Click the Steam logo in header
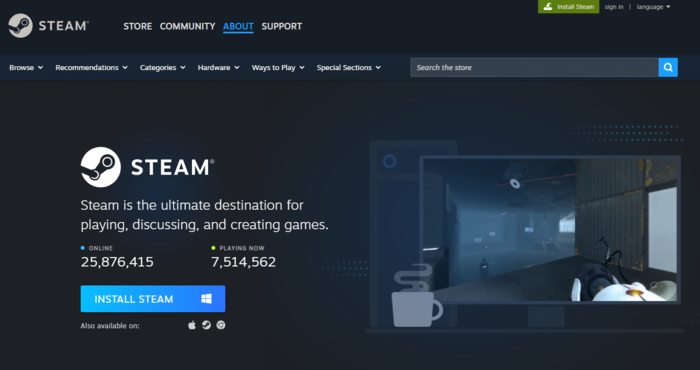The width and height of the screenshot is (700, 370). pos(48,25)
